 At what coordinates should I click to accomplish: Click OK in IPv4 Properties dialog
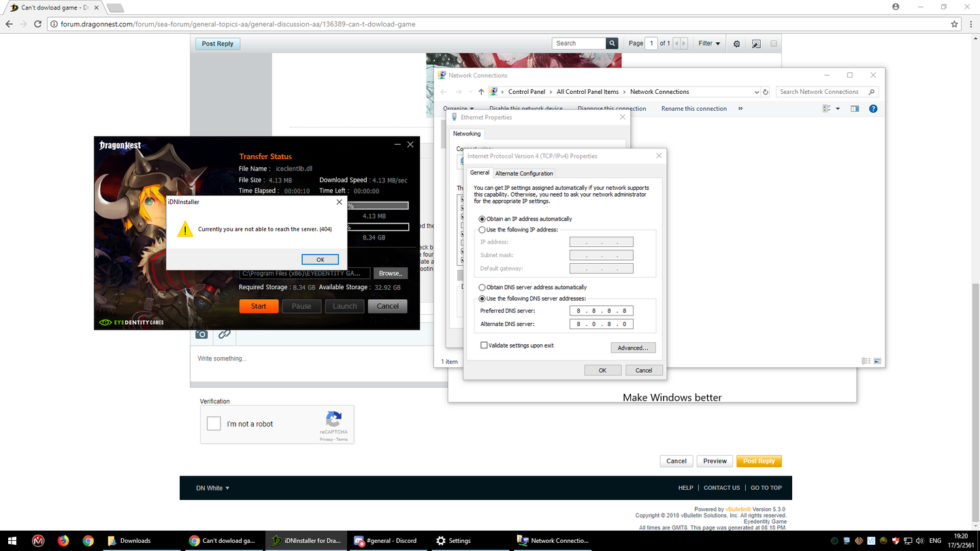602,370
